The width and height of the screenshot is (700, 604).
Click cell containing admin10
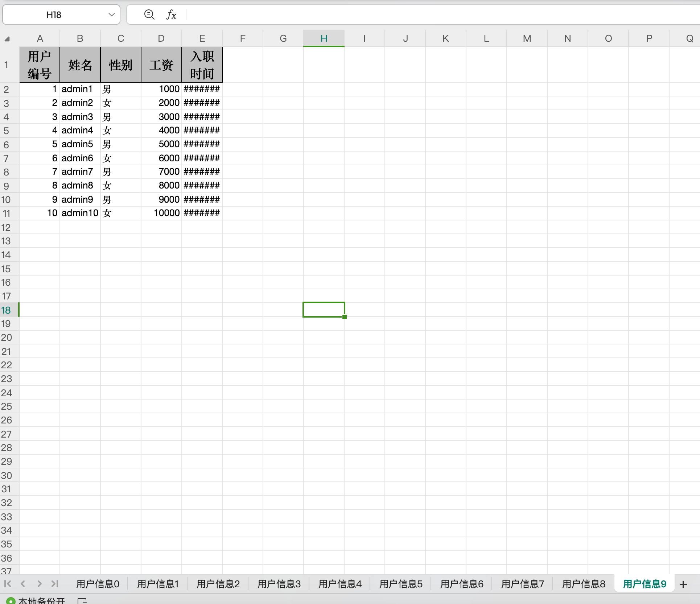[x=80, y=213]
